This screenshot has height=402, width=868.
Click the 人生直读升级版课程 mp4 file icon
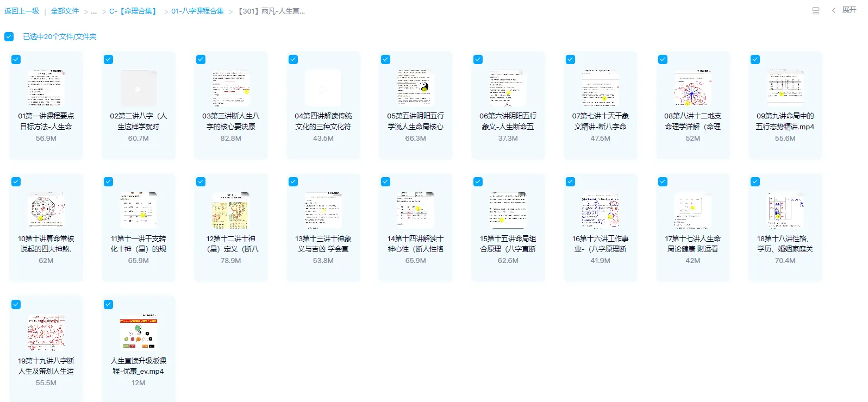pyautogui.click(x=138, y=332)
